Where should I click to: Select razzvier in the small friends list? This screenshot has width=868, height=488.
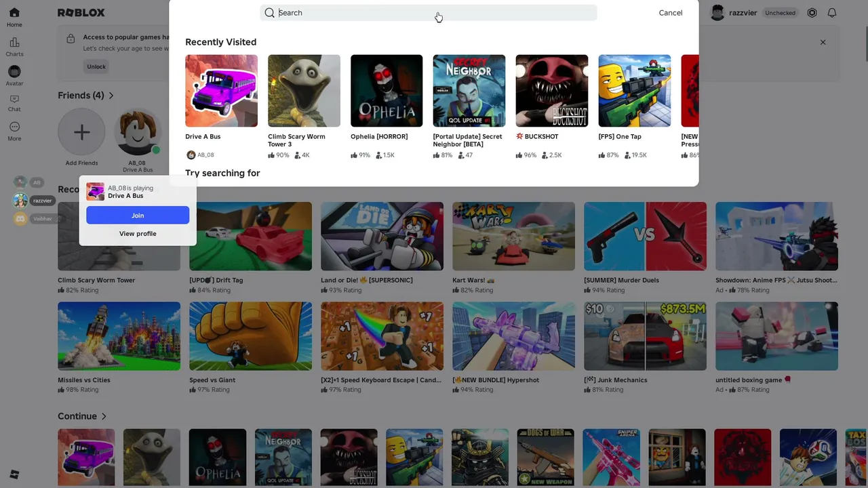coord(34,201)
